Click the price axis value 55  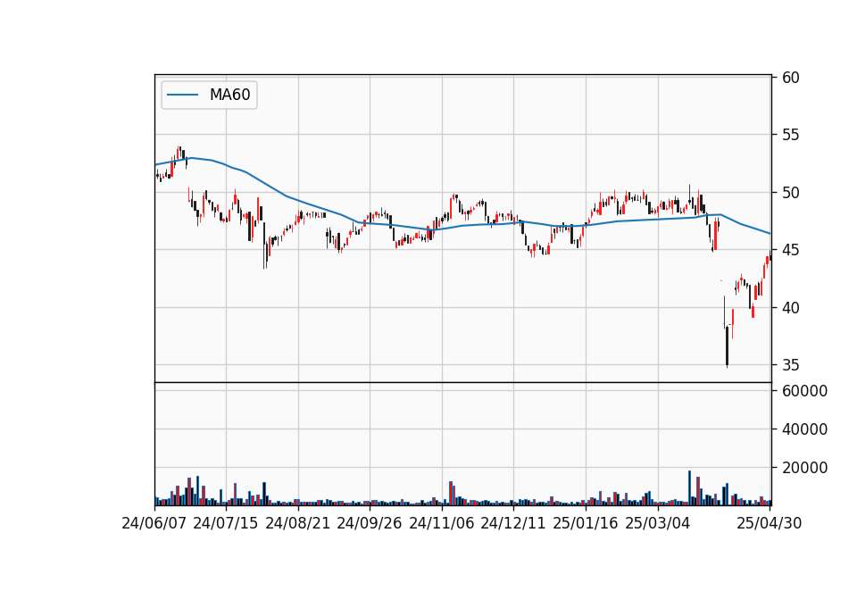[x=790, y=135]
